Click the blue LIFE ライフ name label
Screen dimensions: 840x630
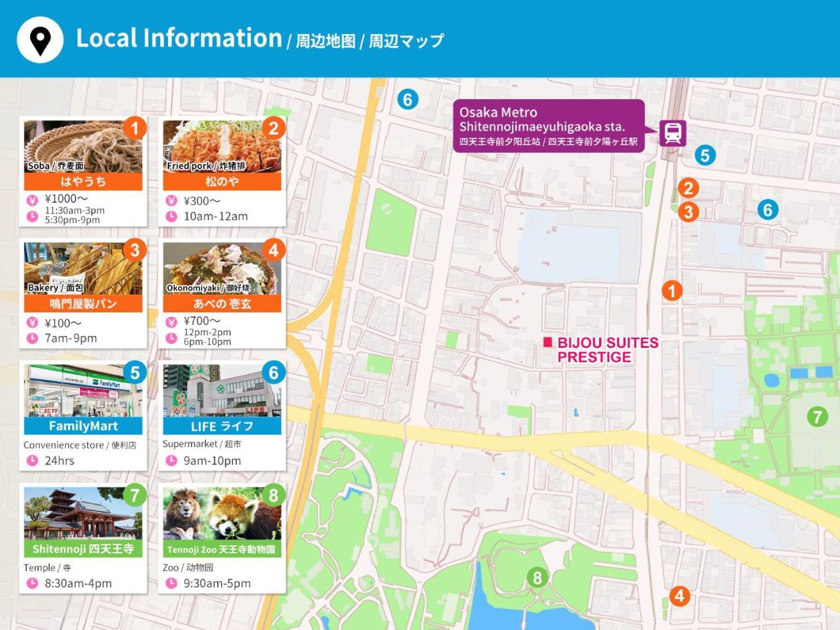(x=222, y=426)
